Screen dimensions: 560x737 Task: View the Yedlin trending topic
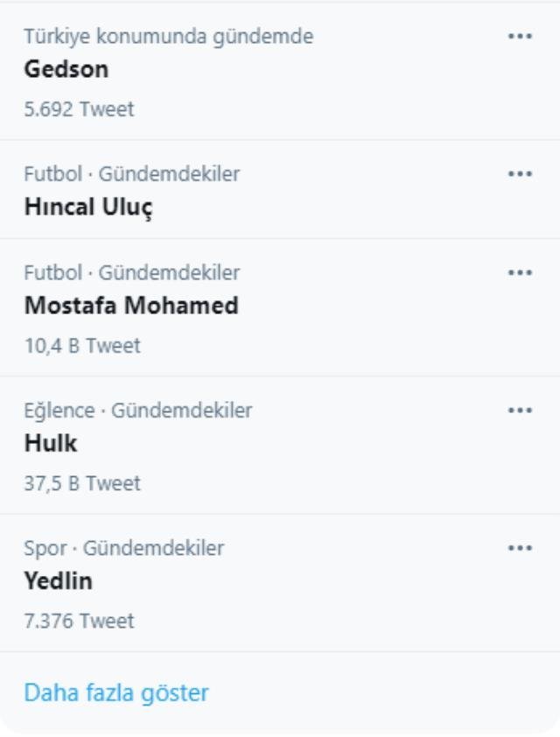(x=58, y=582)
